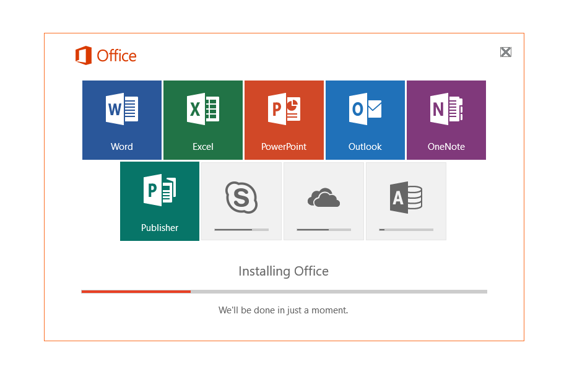564x392 pixels.
Task: Click the progress bar under Access
Action: 406,230
